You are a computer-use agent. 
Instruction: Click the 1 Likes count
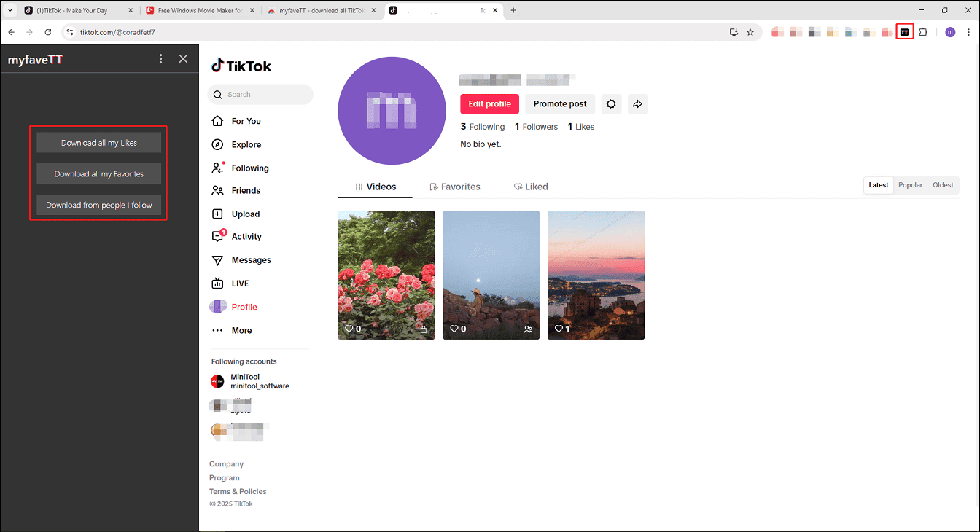(x=581, y=127)
